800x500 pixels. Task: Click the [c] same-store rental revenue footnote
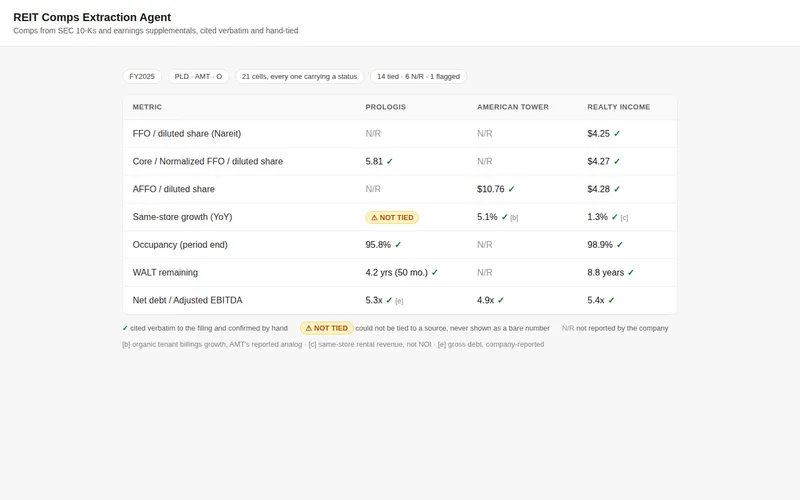point(370,344)
